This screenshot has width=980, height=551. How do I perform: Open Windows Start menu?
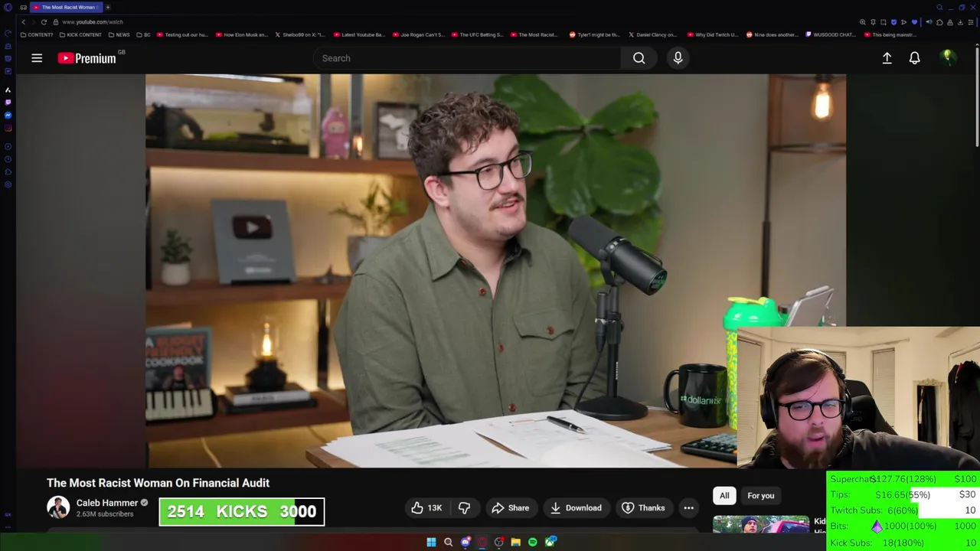pyautogui.click(x=431, y=543)
